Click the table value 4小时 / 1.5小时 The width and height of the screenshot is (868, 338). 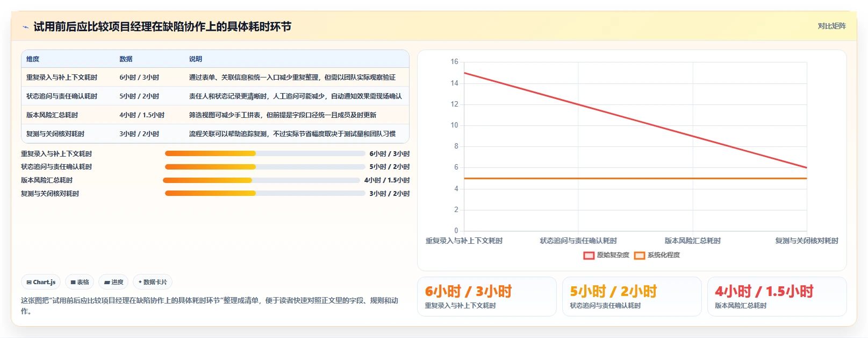click(x=142, y=115)
